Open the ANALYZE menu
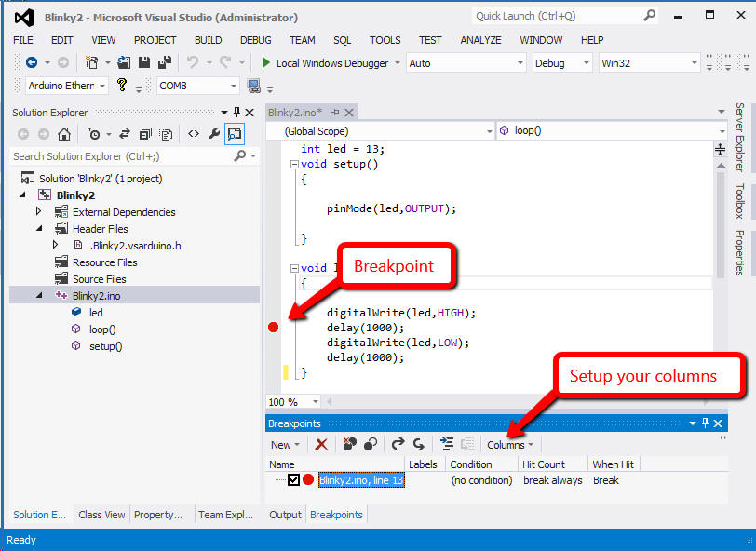The image size is (756, 551). (x=480, y=40)
